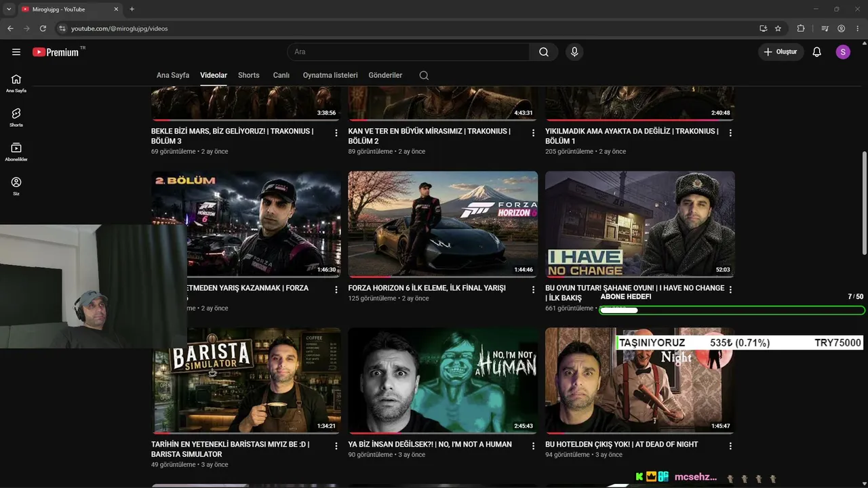Click the search magnifier button
The image size is (868, 488).
click(x=544, y=52)
